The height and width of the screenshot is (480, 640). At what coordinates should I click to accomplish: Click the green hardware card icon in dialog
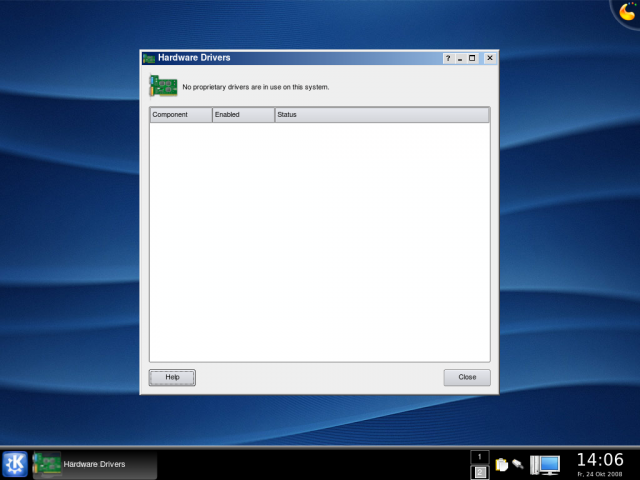163,86
